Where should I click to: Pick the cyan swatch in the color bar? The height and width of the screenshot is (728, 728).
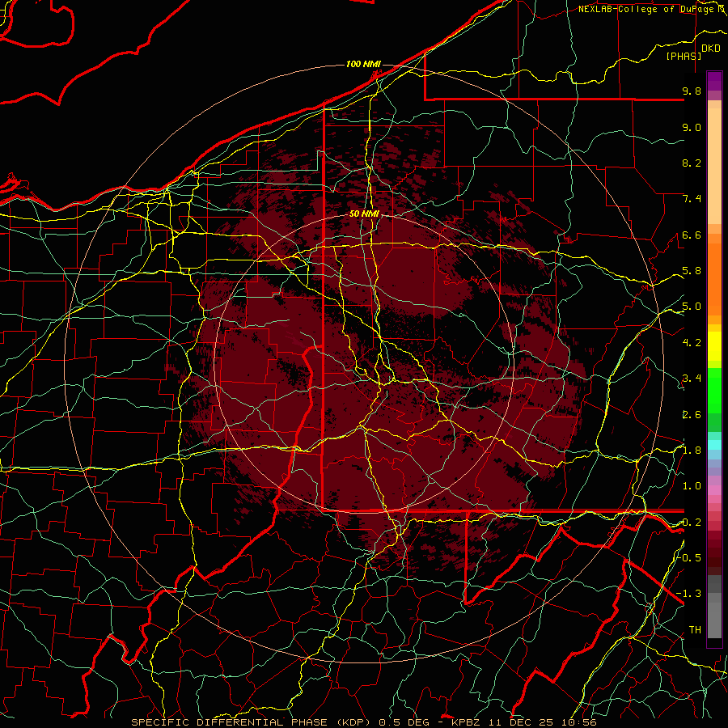[x=714, y=444]
